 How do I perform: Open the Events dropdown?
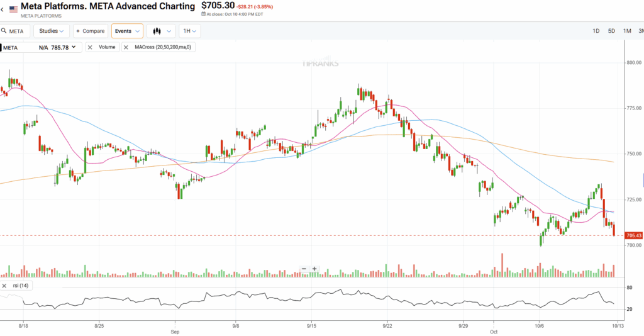pyautogui.click(x=126, y=31)
